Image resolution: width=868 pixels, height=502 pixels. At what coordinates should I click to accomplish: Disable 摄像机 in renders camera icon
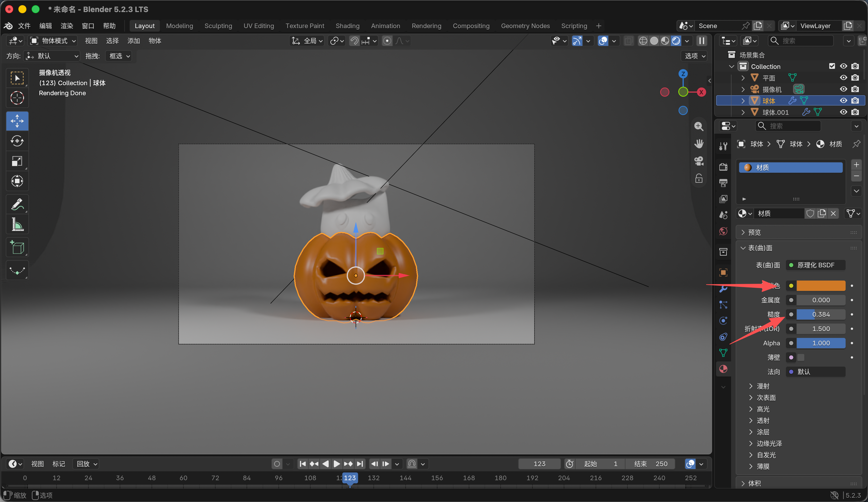pyautogui.click(x=855, y=89)
